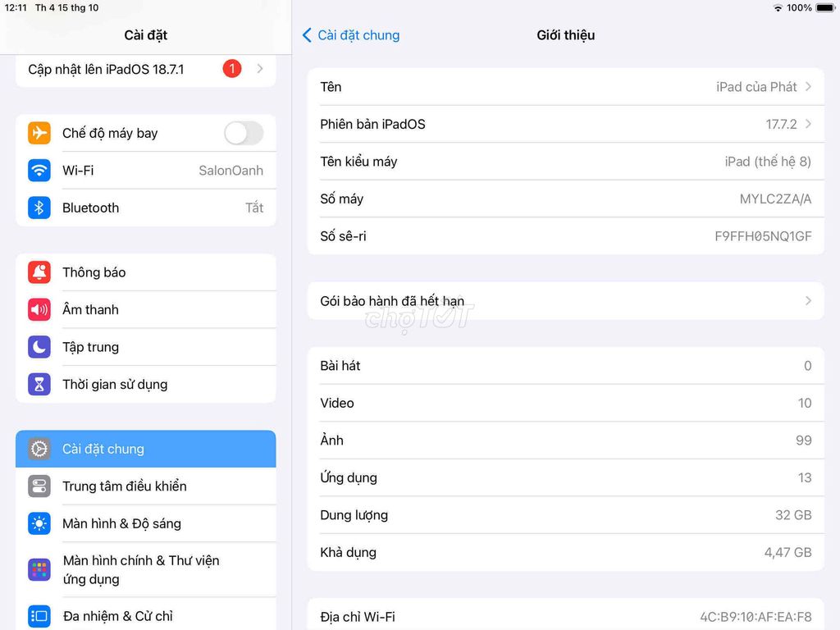
Task: Tap model name iPad (thế hệ 8)
Action: (x=768, y=162)
